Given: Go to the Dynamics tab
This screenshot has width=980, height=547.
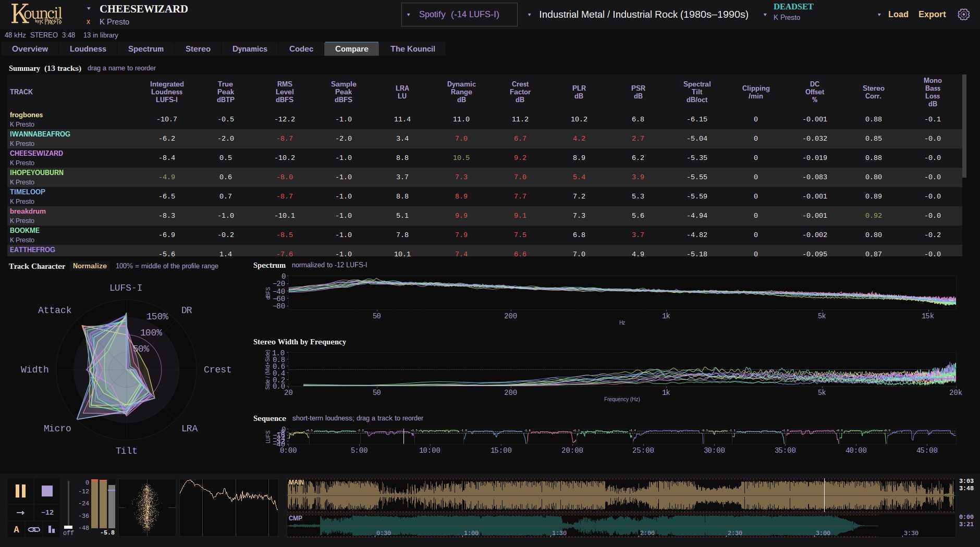Looking at the screenshot, I should 250,49.
